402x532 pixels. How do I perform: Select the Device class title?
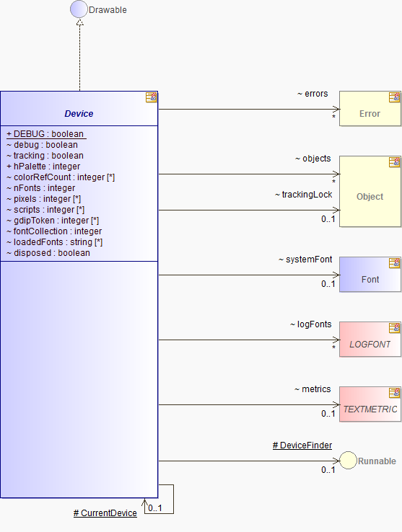point(79,114)
